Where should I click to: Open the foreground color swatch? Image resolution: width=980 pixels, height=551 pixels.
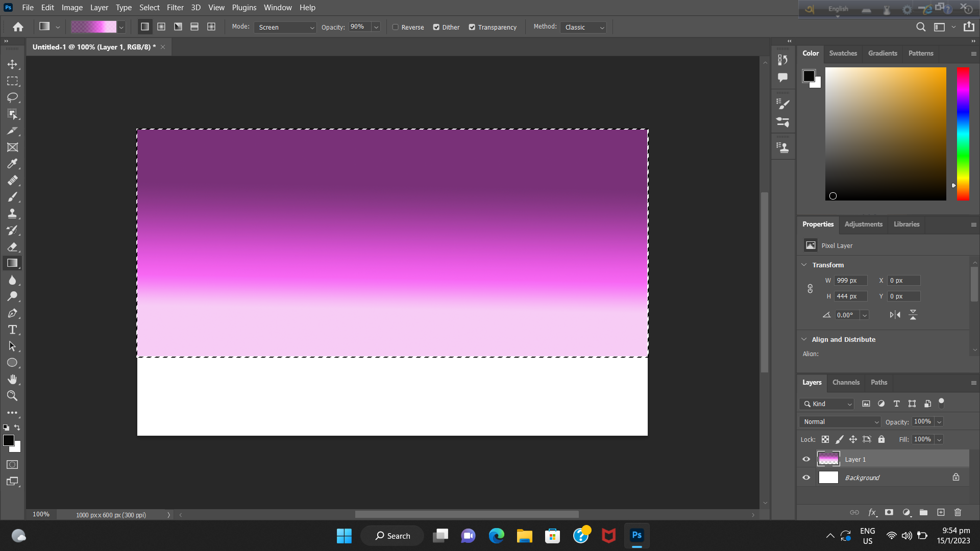tap(9, 441)
